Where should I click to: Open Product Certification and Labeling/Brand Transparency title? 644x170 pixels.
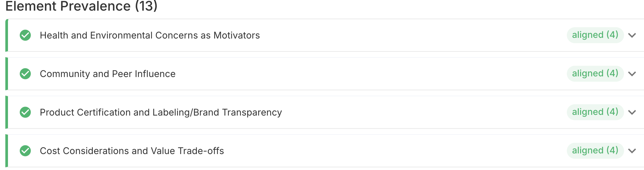(x=161, y=112)
